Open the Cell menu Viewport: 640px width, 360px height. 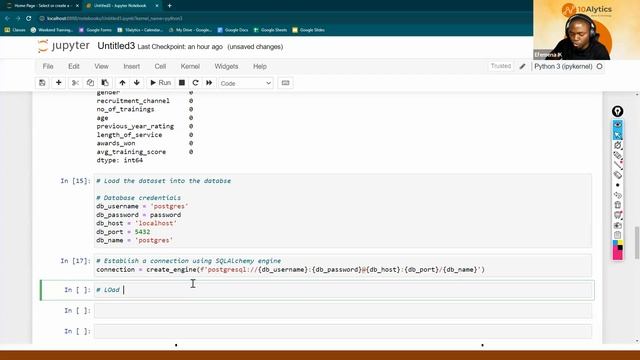click(x=160, y=67)
